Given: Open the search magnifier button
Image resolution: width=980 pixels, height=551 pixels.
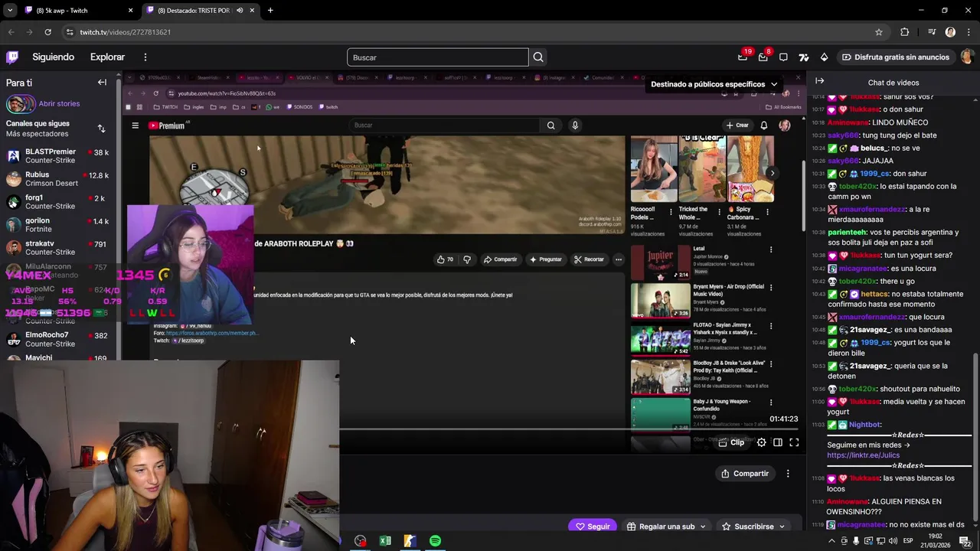Looking at the screenshot, I should point(538,57).
